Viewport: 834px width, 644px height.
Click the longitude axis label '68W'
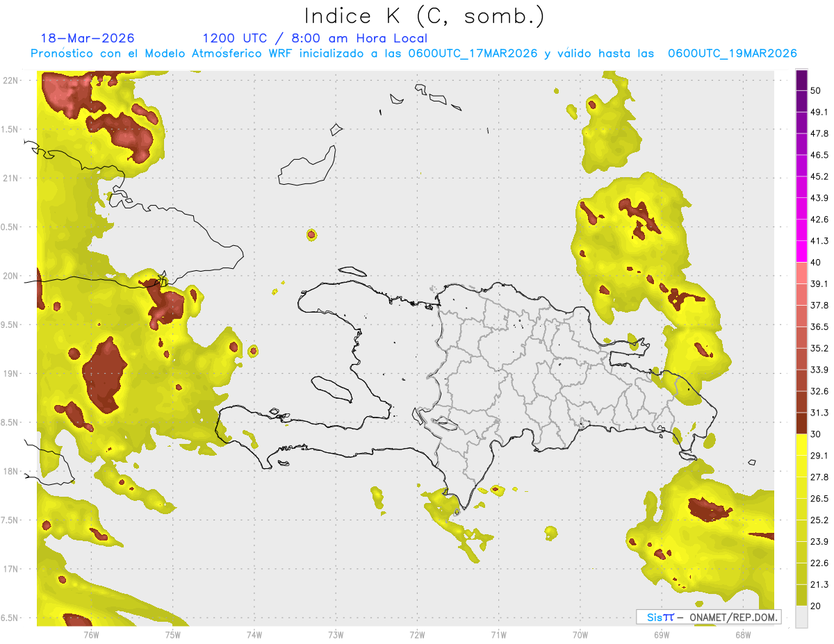(743, 635)
